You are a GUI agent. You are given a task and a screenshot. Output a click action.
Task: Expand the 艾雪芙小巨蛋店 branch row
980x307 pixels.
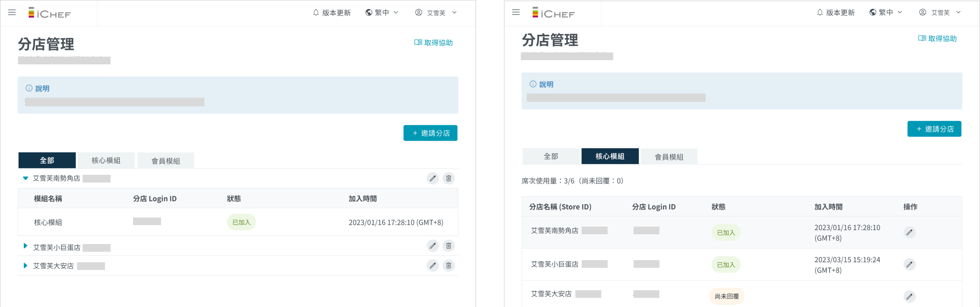(x=26, y=246)
